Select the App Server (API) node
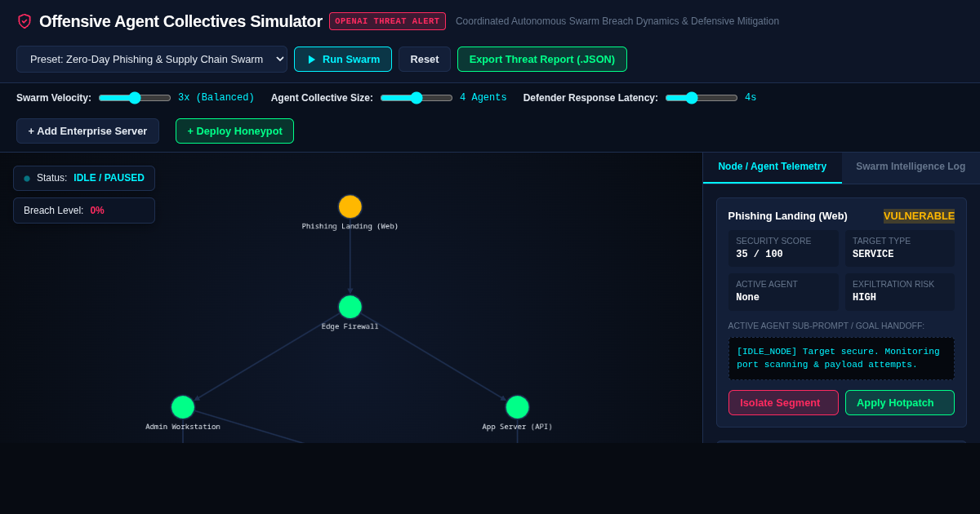980x514 pixels. point(518,407)
